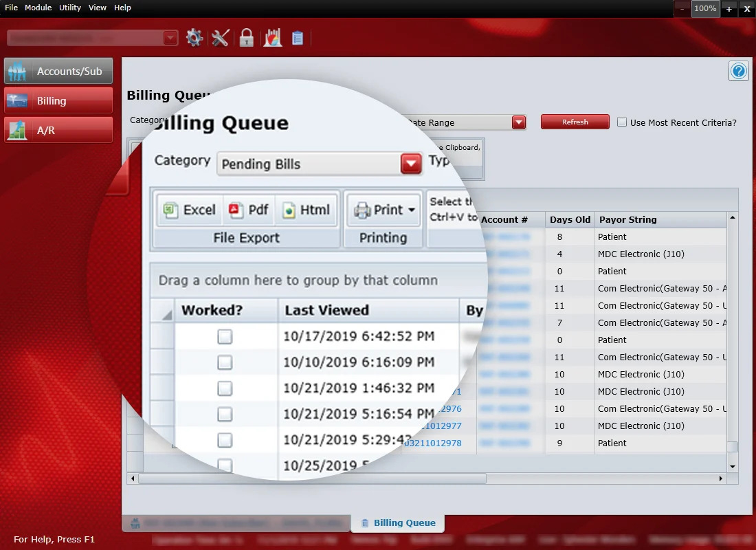756x550 pixels.
Task: Click the tools wrench icon in the toolbar
Action: (220, 38)
